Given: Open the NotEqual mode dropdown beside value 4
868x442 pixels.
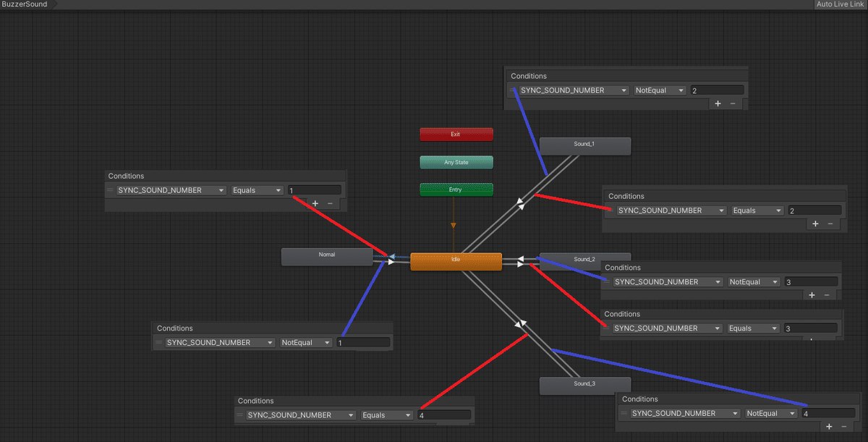Looking at the screenshot, I should coord(772,413).
